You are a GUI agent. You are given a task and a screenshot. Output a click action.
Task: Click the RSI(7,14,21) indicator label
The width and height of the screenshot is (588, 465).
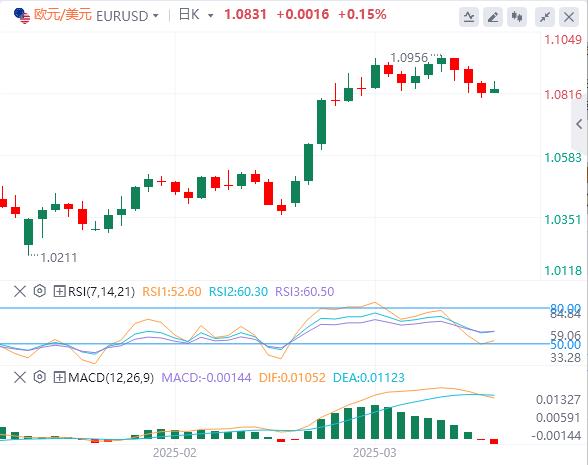pos(101,291)
